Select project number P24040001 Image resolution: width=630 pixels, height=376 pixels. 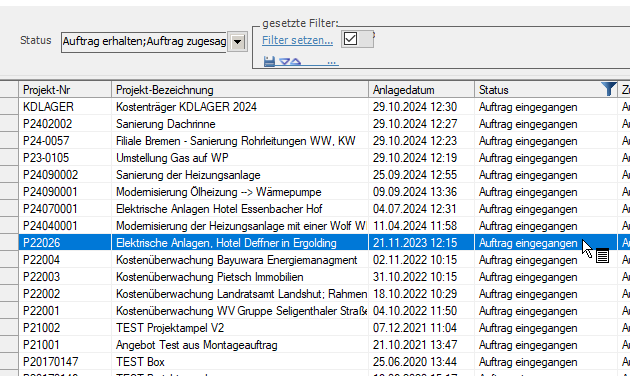click(x=50, y=226)
